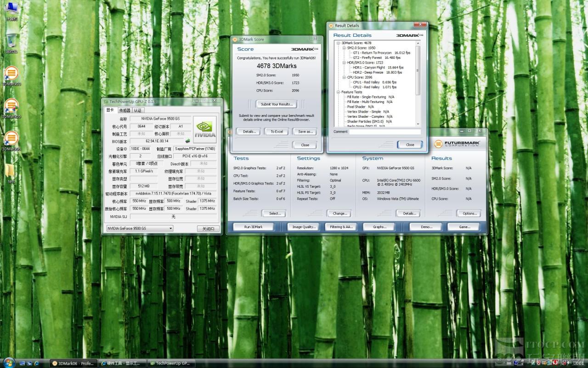Click Close in the 3DMark Score dialog
588x368 pixels.
305,145
